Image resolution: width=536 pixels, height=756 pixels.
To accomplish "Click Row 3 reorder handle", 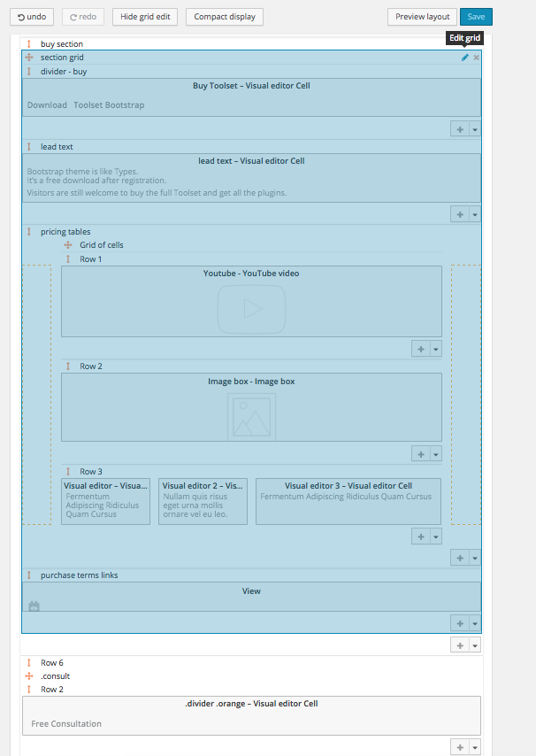I will [68, 472].
